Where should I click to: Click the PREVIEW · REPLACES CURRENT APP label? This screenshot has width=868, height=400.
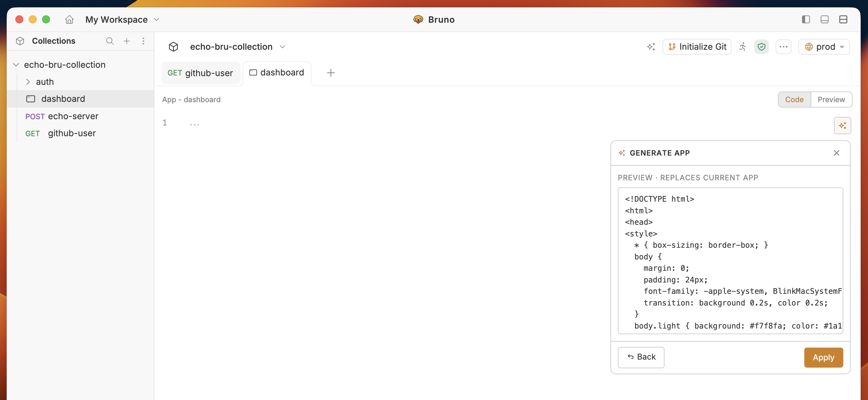tap(688, 178)
